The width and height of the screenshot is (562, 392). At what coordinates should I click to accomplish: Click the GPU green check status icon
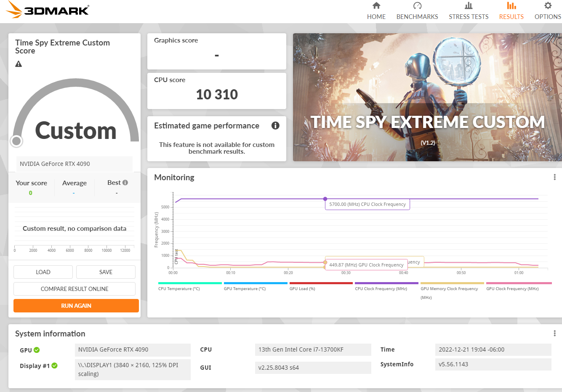click(37, 350)
